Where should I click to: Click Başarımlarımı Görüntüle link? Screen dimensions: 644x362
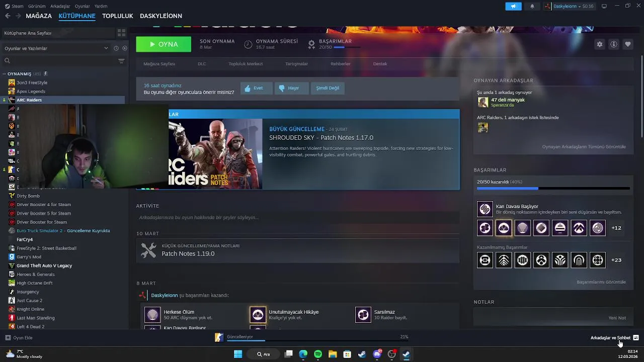pyautogui.click(x=601, y=282)
